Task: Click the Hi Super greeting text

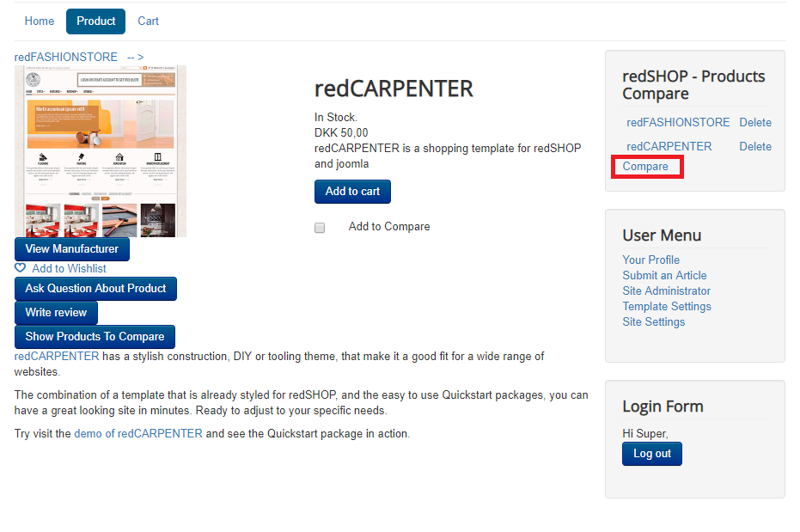Action: (644, 433)
